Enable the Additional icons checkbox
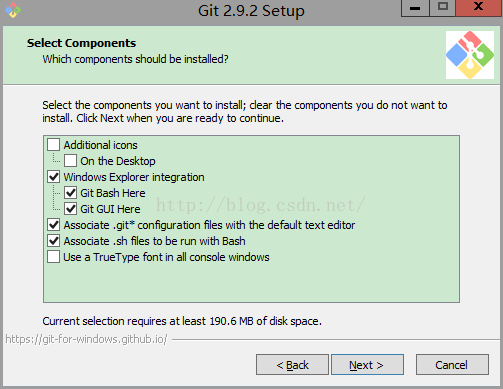This screenshot has height=389, width=503. click(53, 145)
